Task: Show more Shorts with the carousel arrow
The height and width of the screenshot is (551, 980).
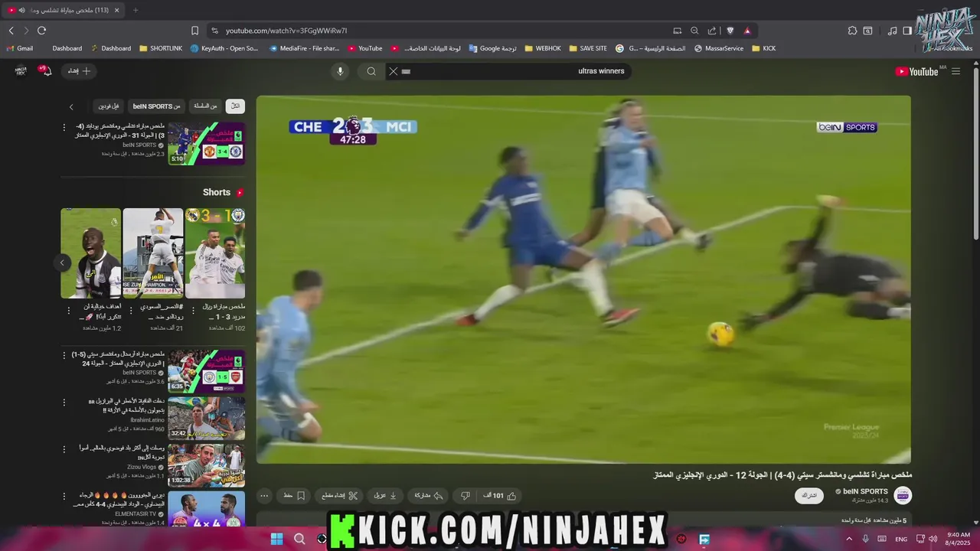Action: [x=63, y=262]
